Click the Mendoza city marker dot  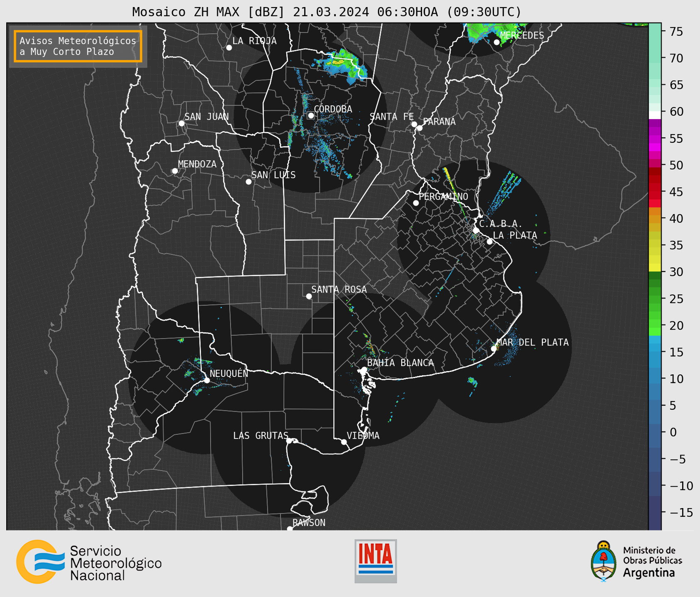coord(175,171)
